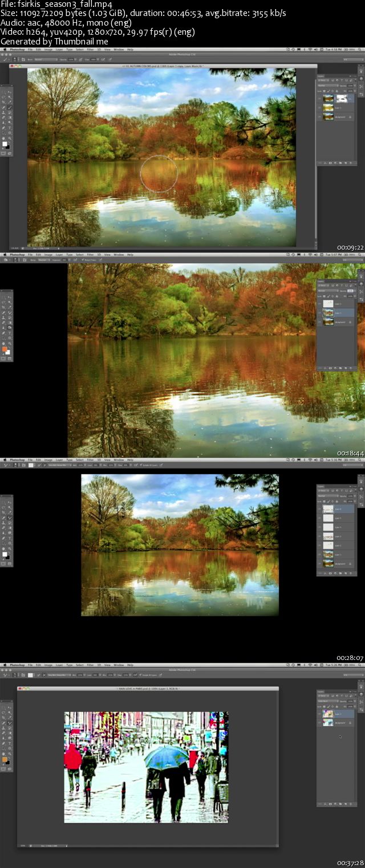Select the top layer thumbnail in the 00:09:22 frame
This screenshot has height=868, width=365.
click(x=328, y=98)
